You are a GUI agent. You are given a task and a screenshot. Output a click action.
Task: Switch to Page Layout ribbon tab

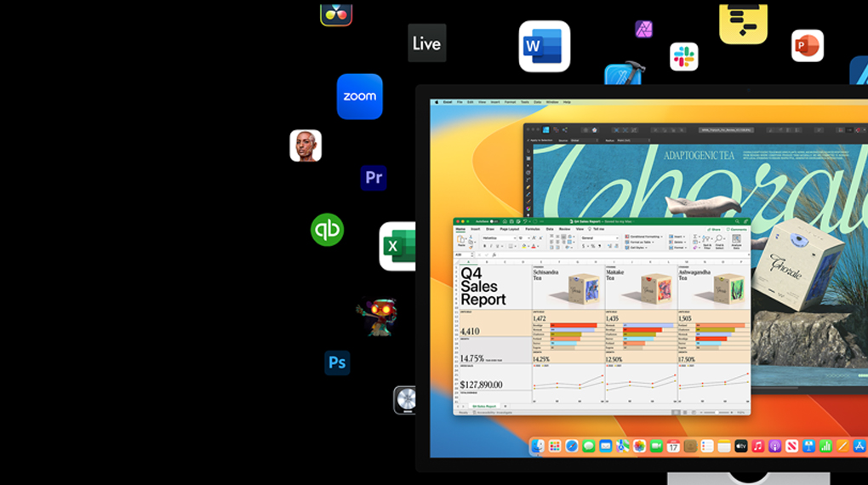click(x=509, y=229)
